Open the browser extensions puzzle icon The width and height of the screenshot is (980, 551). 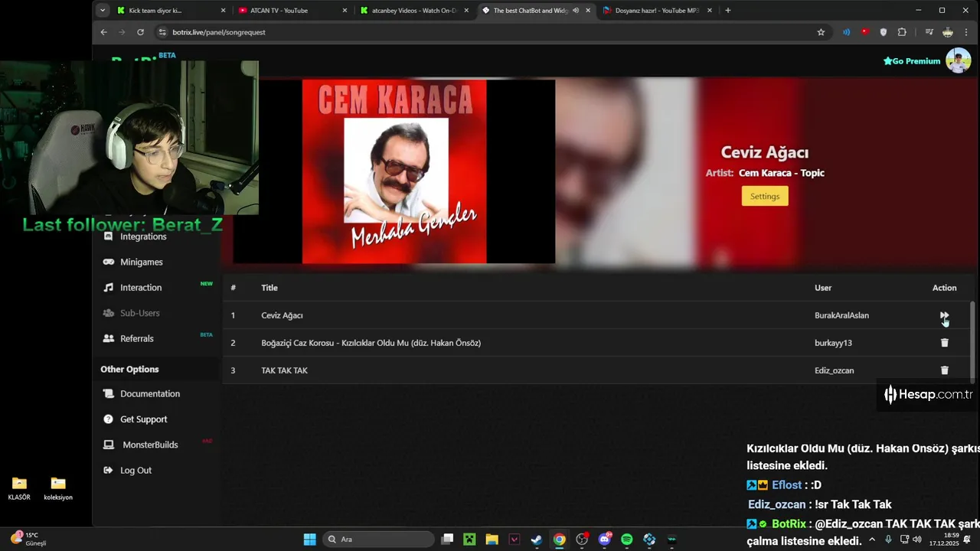902,32
